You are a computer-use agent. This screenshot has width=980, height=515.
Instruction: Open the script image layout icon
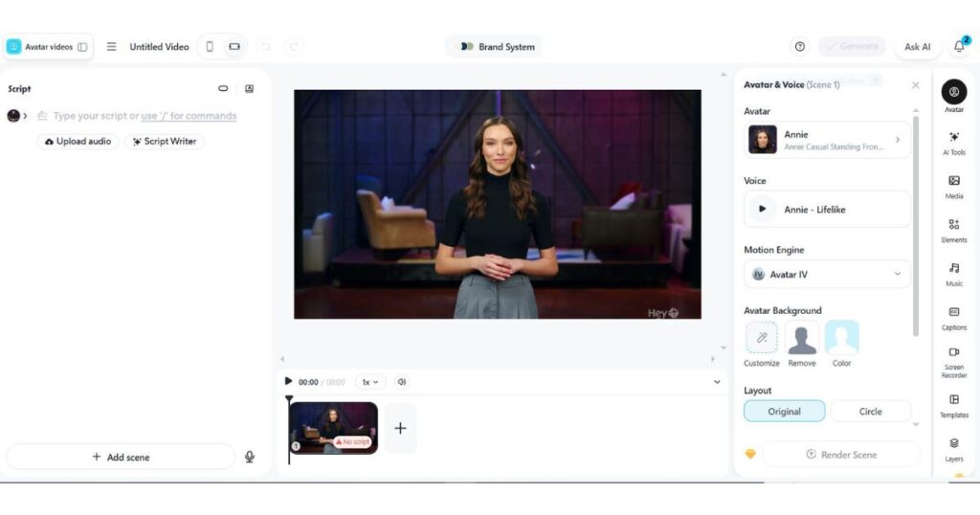click(250, 89)
